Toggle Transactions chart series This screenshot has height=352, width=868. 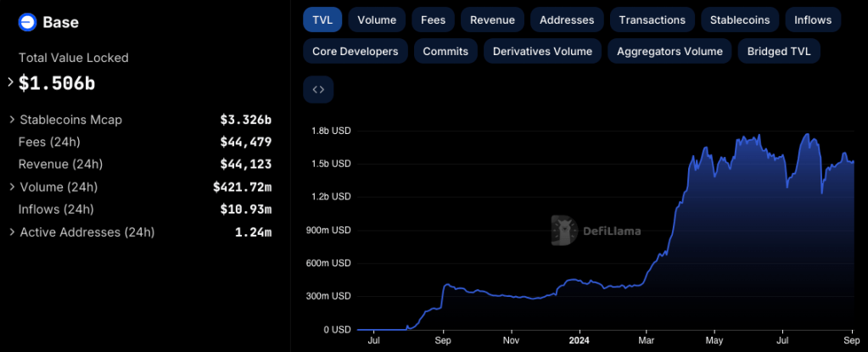[652, 20]
